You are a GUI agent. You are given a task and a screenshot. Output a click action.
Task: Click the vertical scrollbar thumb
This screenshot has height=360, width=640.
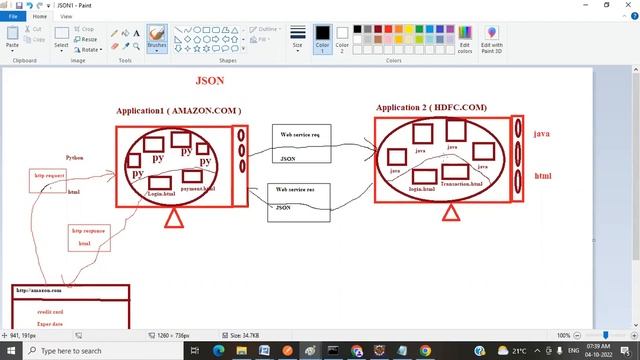(636, 167)
